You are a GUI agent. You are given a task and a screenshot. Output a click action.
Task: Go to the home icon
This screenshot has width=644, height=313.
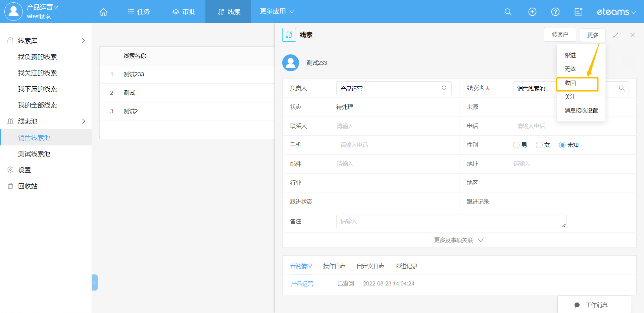tap(104, 12)
